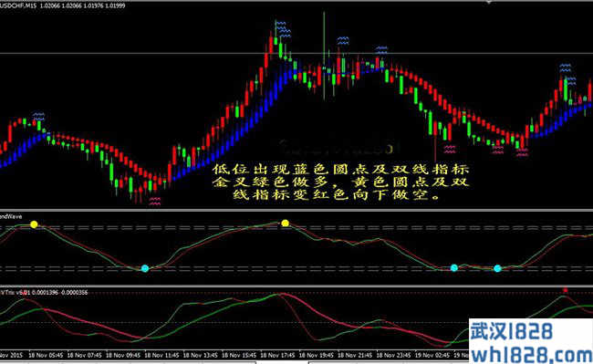Click the 19 Nov 02:45 time label
This screenshot has height=364, width=593.
point(432,355)
